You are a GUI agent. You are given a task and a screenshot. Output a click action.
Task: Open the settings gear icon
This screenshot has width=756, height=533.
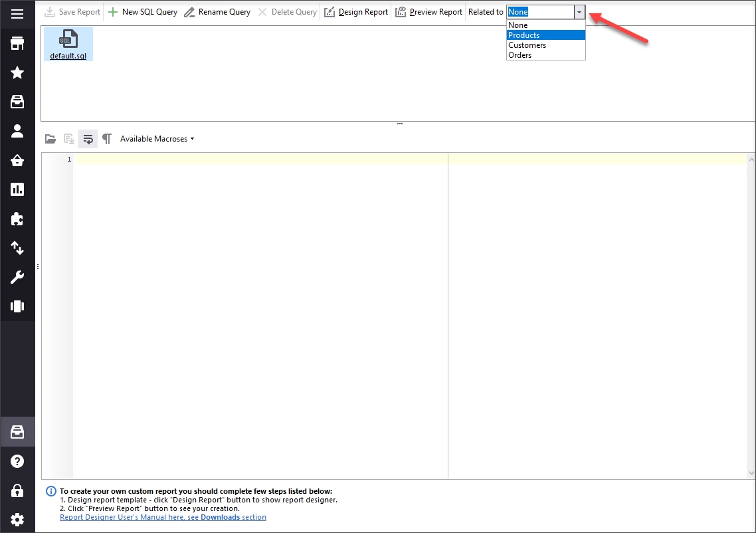point(17,520)
